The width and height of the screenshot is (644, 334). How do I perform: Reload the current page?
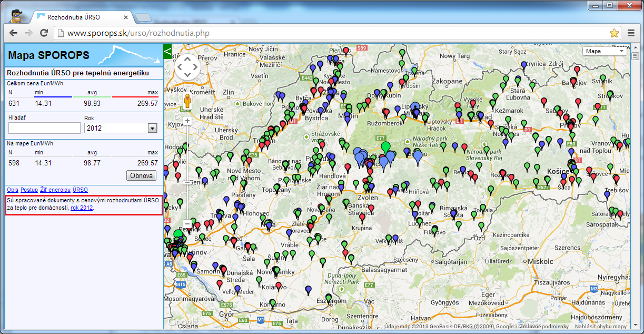click(44, 33)
